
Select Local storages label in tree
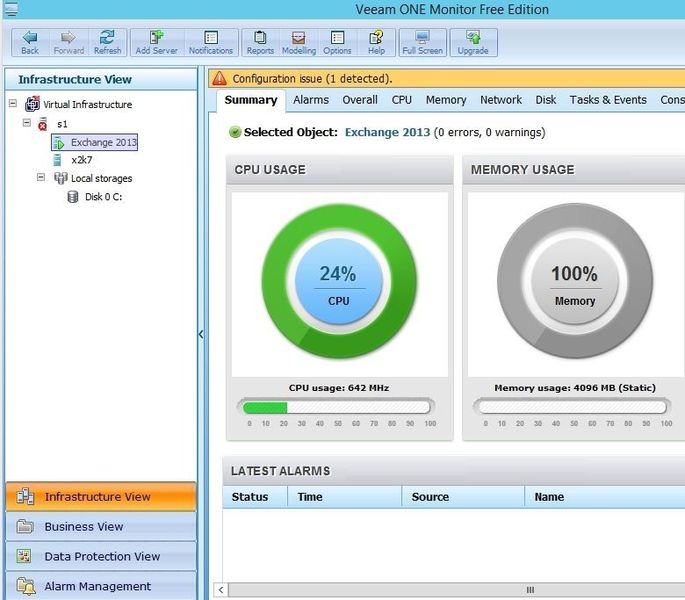coord(101,178)
